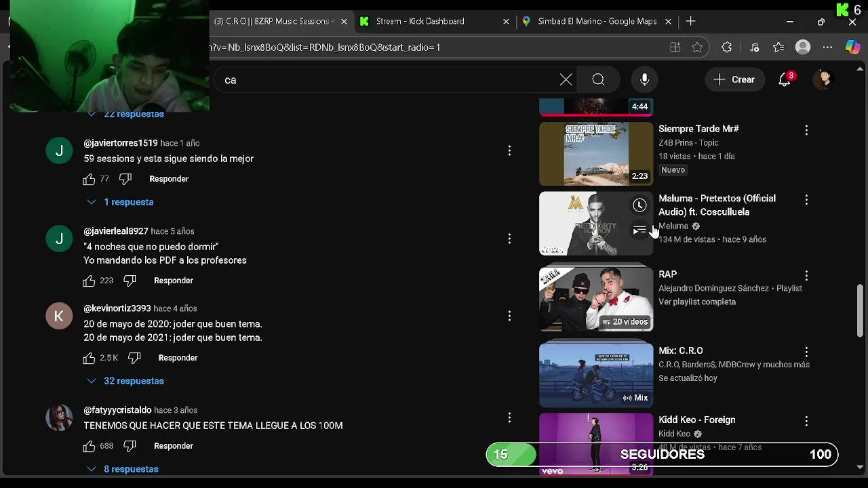The width and height of the screenshot is (868, 488).
Task: Open RAP playlist thumbnail with 20 videos
Action: (x=596, y=300)
